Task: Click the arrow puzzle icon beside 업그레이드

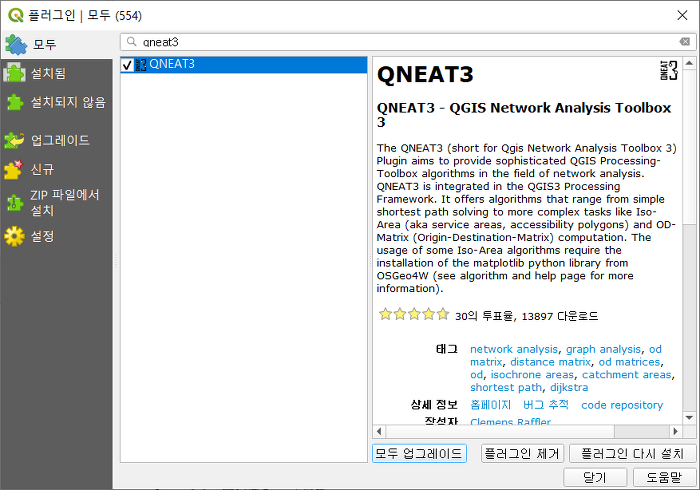Action: pos(14,140)
